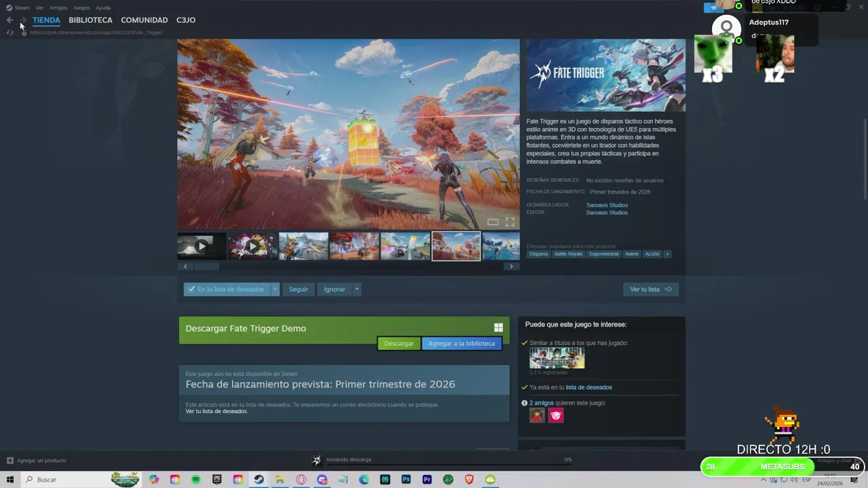The width and height of the screenshot is (868, 488).
Task: Open the Battle Royale tag
Action: pyautogui.click(x=568, y=254)
